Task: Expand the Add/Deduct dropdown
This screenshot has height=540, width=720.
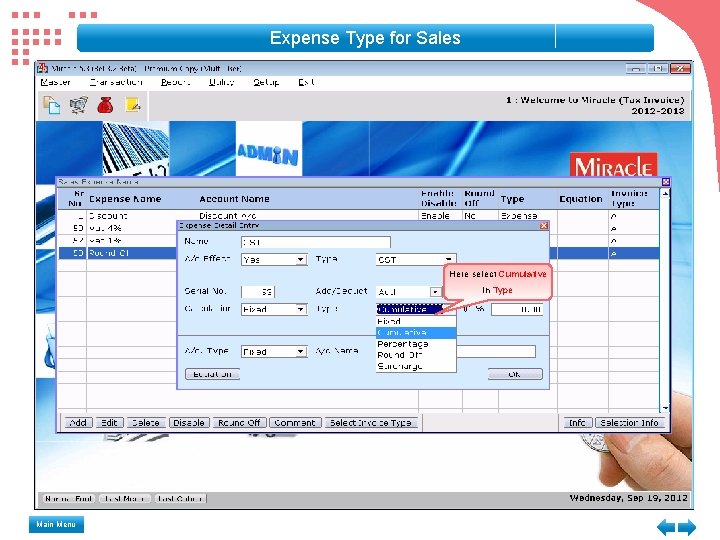Action: click(434, 292)
